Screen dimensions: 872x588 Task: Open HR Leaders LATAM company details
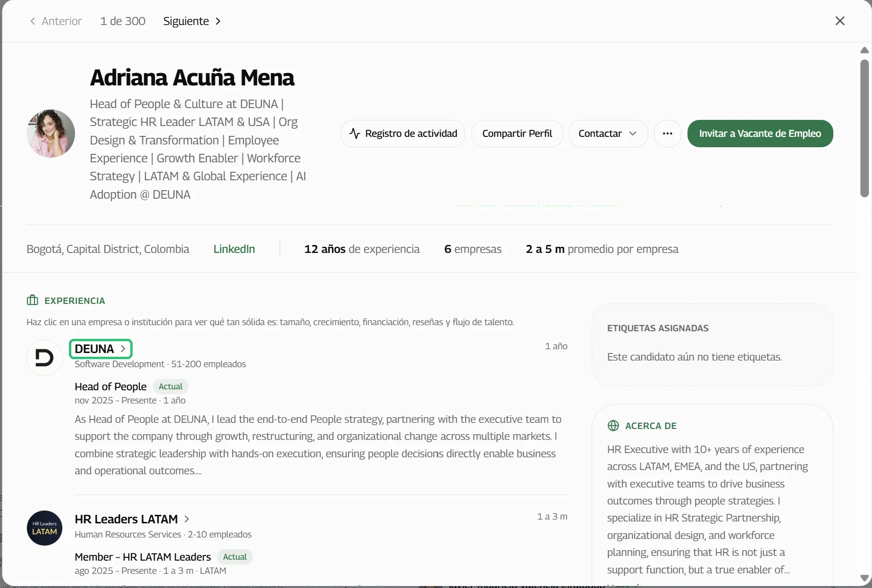tap(132, 519)
